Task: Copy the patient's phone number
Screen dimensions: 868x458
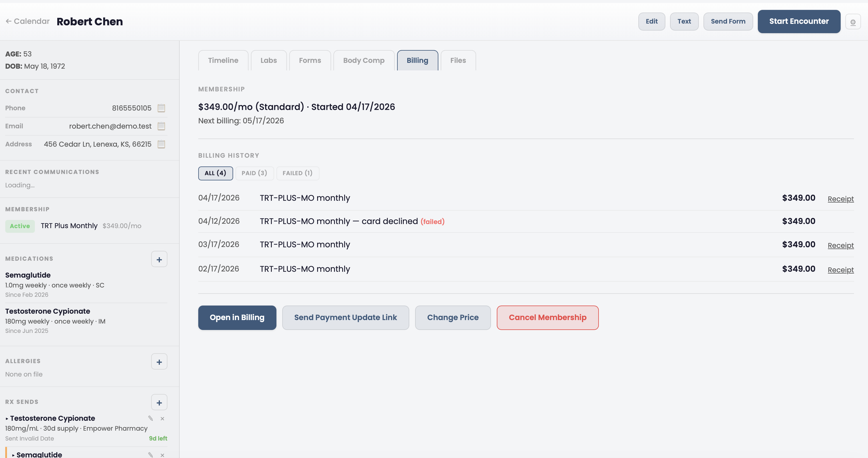Action: 161,108
